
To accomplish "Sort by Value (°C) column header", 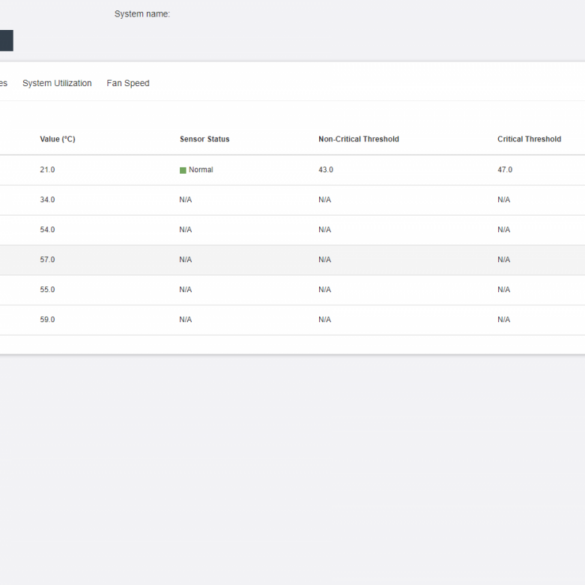I will click(x=57, y=139).
